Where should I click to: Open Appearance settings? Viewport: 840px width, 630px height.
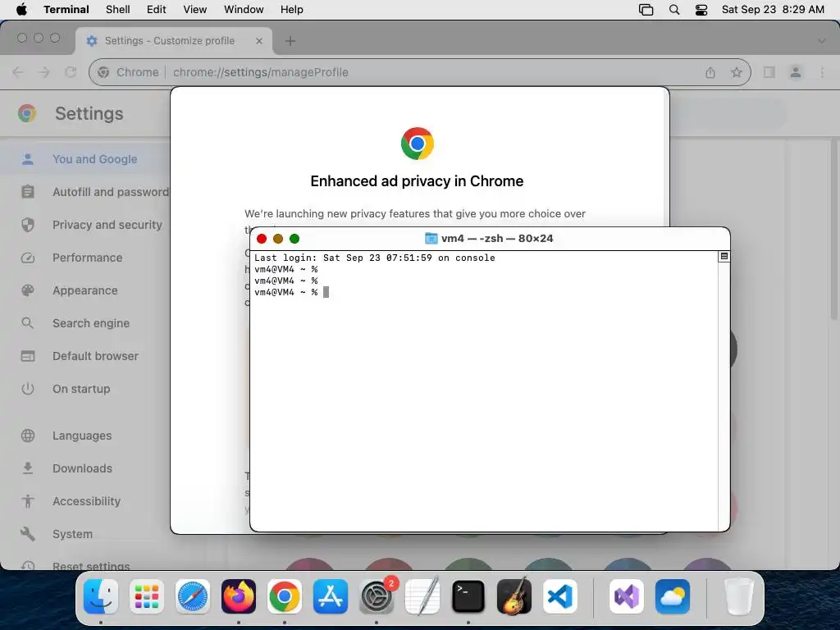(x=85, y=290)
